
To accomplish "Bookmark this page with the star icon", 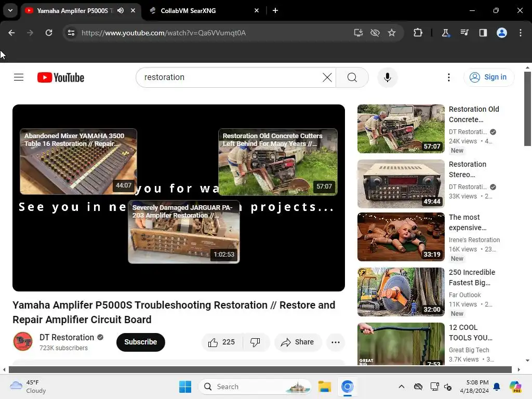I will coord(392,33).
